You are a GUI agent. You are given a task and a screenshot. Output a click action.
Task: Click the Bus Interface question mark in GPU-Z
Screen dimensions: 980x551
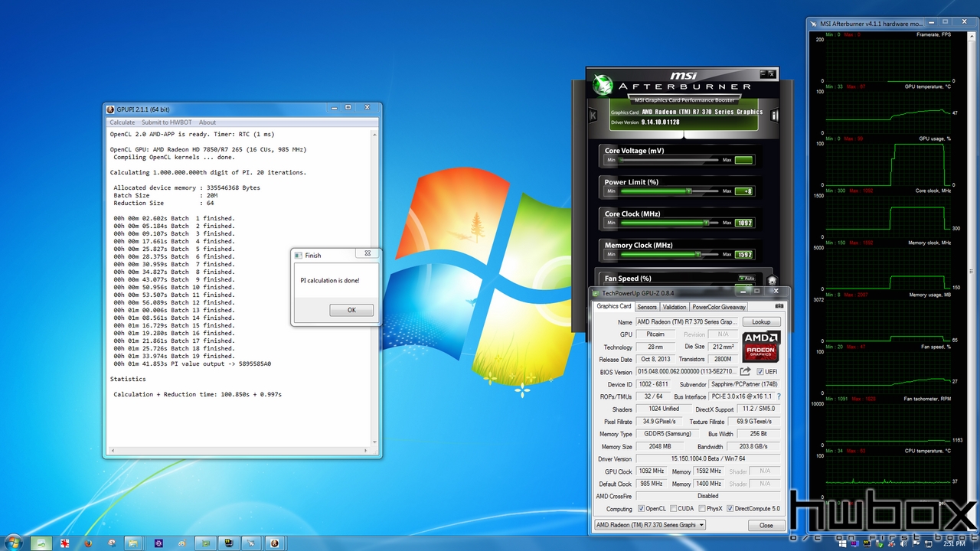779,396
